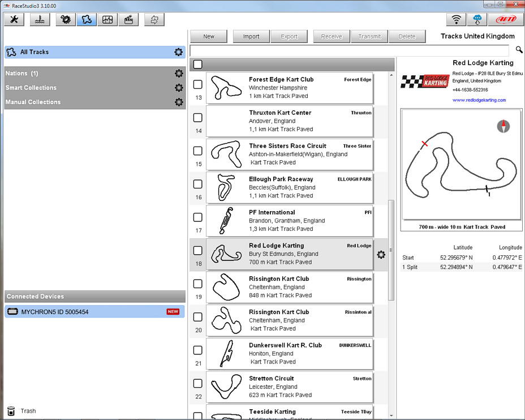Click the compass icon on track map

504,126
